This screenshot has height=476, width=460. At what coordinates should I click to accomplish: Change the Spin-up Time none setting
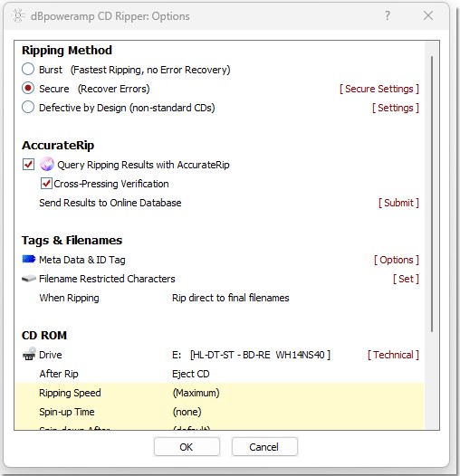click(187, 412)
